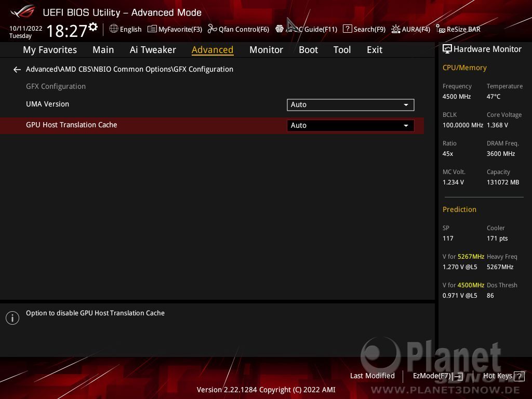532x399 pixels.
Task: Click the AURA light icon
Action: pyautogui.click(x=395, y=29)
